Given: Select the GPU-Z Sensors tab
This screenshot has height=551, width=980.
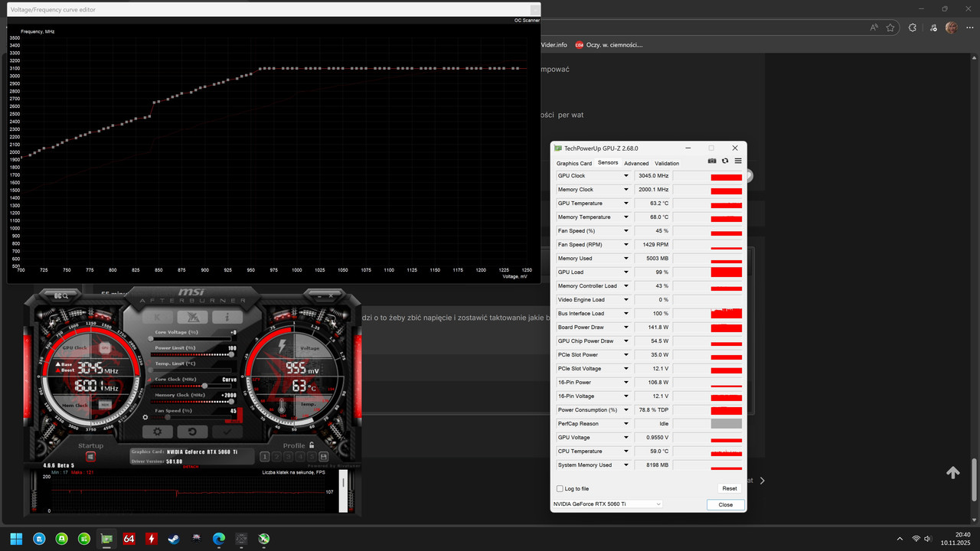Looking at the screenshot, I should (x=608, y=162).
